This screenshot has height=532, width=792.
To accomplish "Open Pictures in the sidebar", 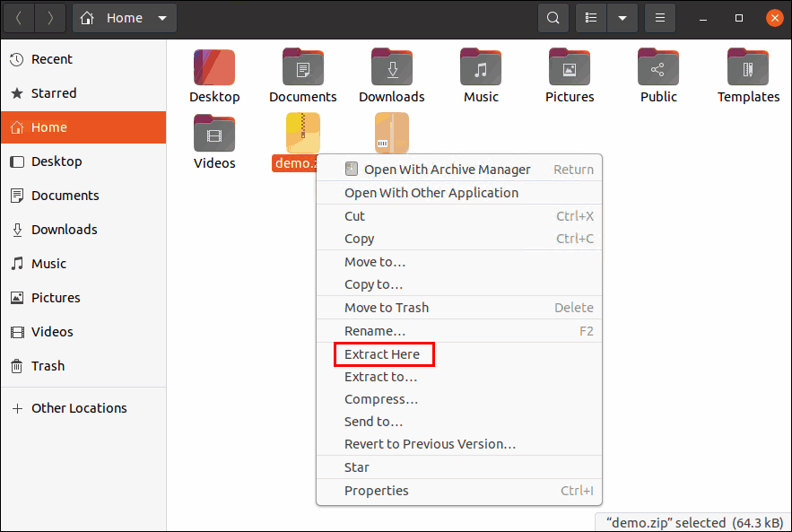I will (83, 298).
